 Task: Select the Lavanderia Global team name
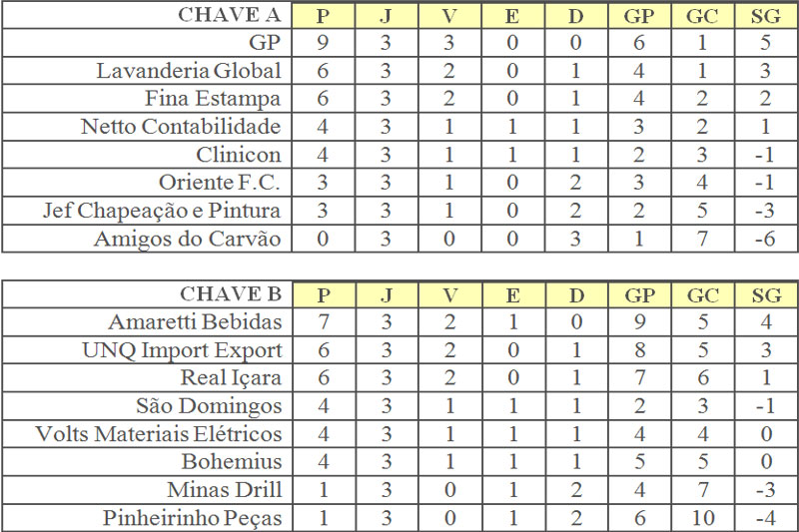point(189,71)
